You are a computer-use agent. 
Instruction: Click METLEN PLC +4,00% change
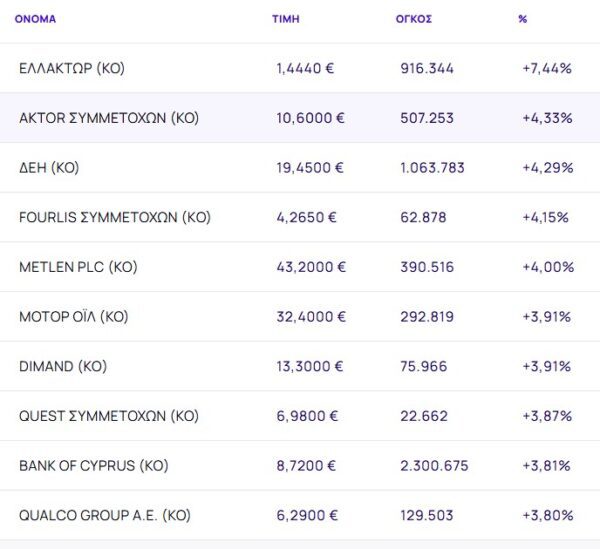coord(548,267)
